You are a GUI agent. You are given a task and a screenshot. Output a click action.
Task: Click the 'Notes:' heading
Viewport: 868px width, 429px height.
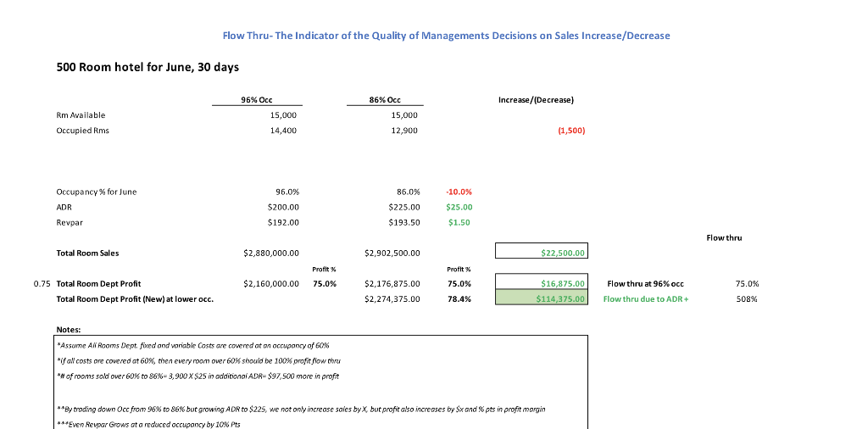[69, 329]
